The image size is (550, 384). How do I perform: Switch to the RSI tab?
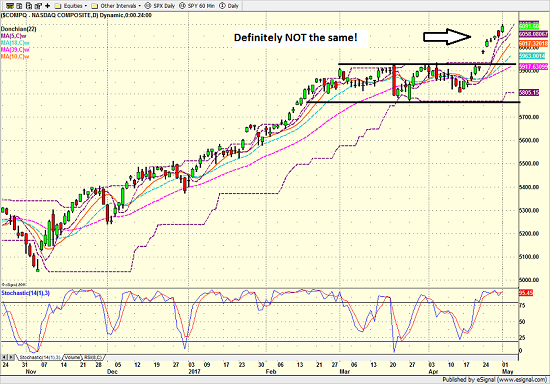(93, 357)
